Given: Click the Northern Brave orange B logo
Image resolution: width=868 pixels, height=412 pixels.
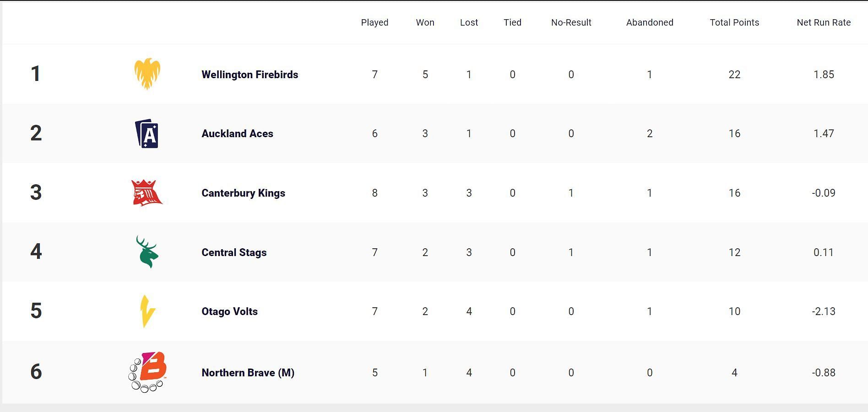Looking at the screenshot, I should pos(147,372).
